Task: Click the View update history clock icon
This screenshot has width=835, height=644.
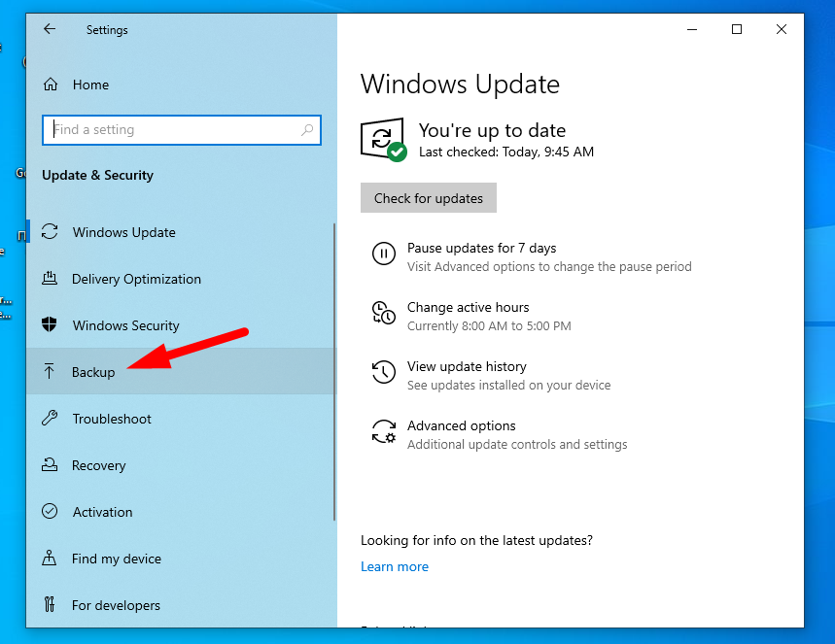Action: pyautogui.click(x=384, y=372)
